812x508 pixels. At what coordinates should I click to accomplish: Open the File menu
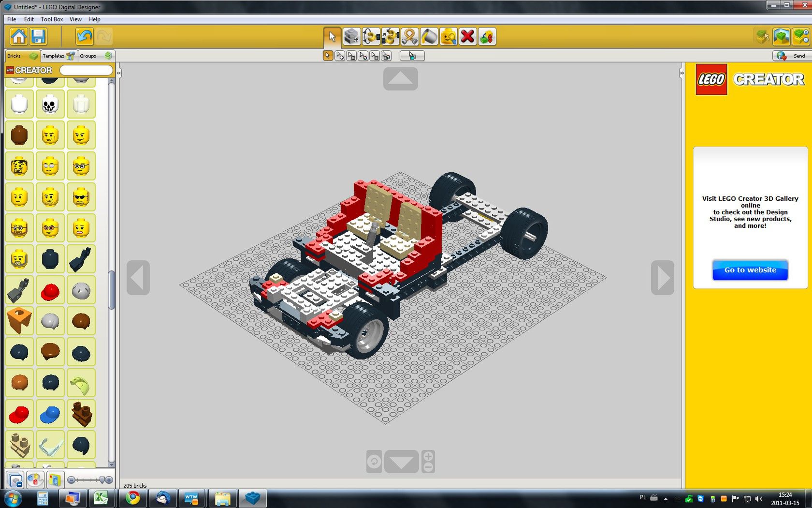(12, 19)
